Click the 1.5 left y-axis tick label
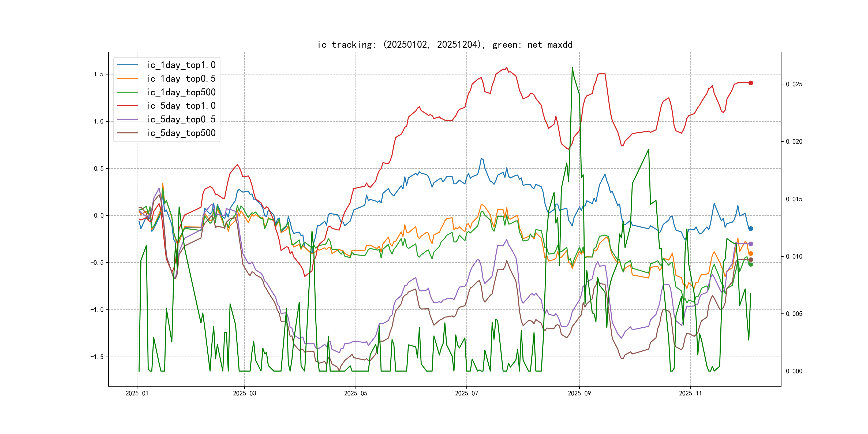The width and height of the screenshot is (868, 434). pyautogui.click(x=98, y=74)
